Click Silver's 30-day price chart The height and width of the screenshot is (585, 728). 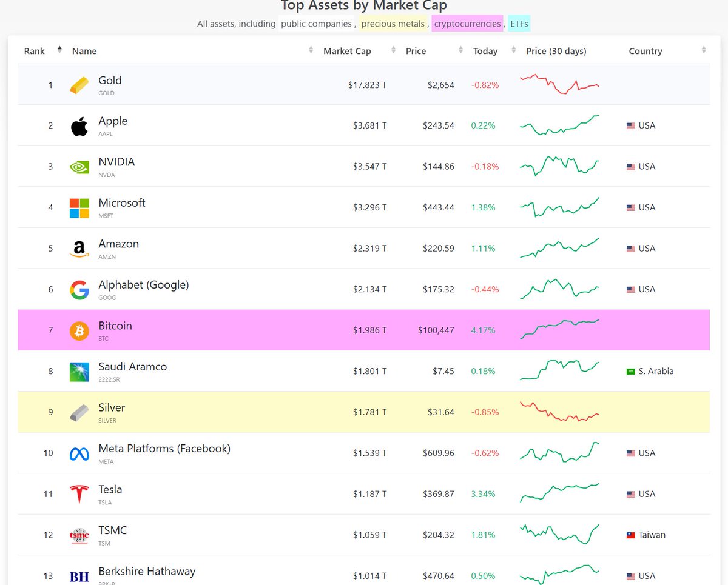[x=559, y=412]
